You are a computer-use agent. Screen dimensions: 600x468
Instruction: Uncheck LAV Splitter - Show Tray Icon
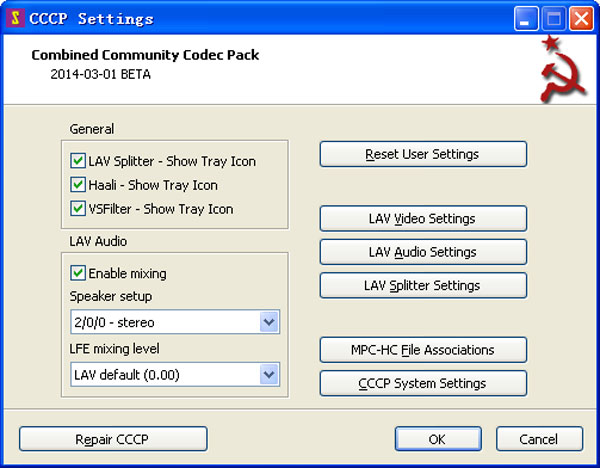click(x=78, y=161)
